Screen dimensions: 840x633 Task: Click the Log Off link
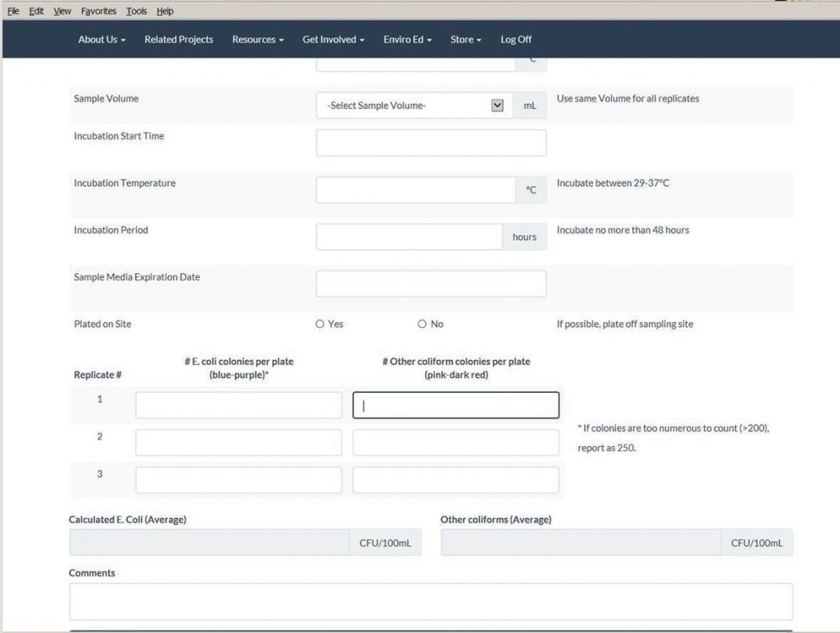[516, 39]
